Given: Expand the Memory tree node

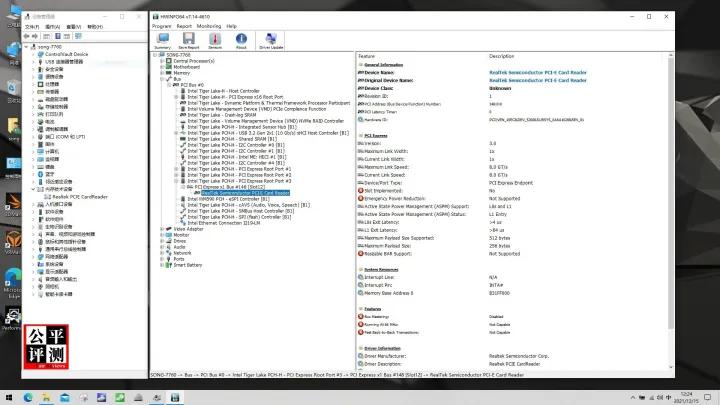Looking at the screenshot, I should pyautogui.click(x=161, y=73).
